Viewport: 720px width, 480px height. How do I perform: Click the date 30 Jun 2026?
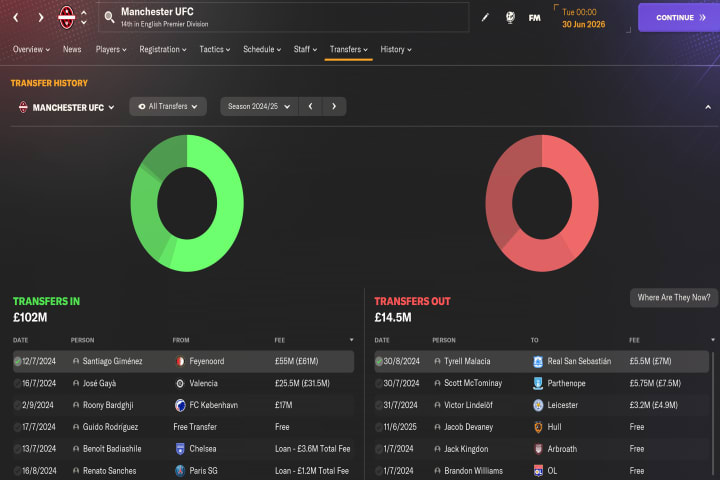click(584, 24)
